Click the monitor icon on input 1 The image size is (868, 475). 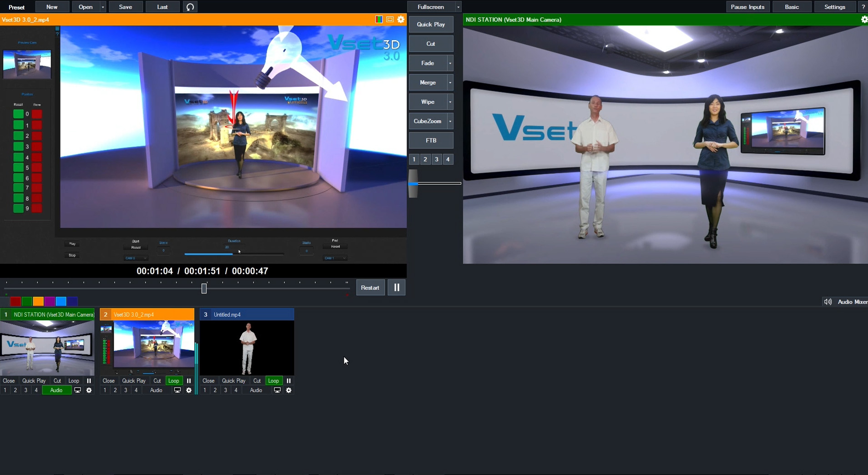(x=77, y=390)
